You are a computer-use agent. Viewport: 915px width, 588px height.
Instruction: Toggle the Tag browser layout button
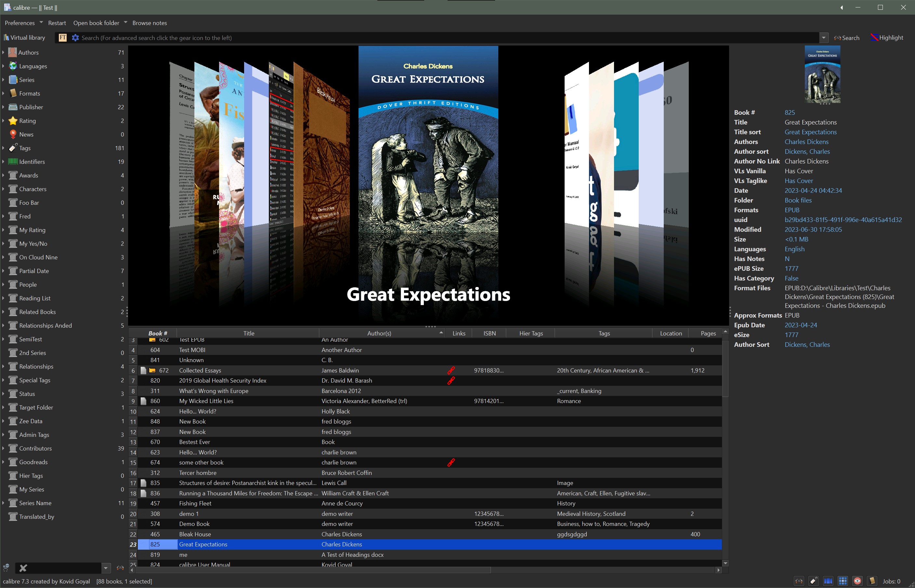tap(814, 581)
